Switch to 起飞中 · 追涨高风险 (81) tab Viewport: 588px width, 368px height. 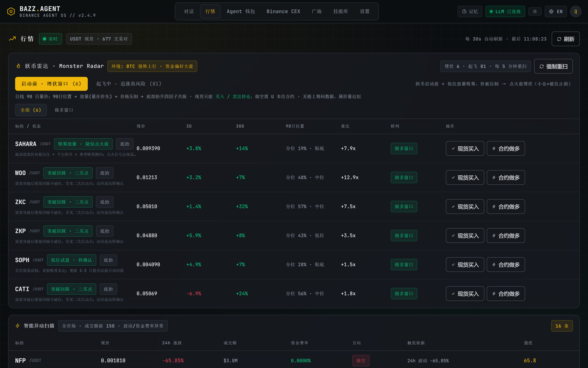129,84
